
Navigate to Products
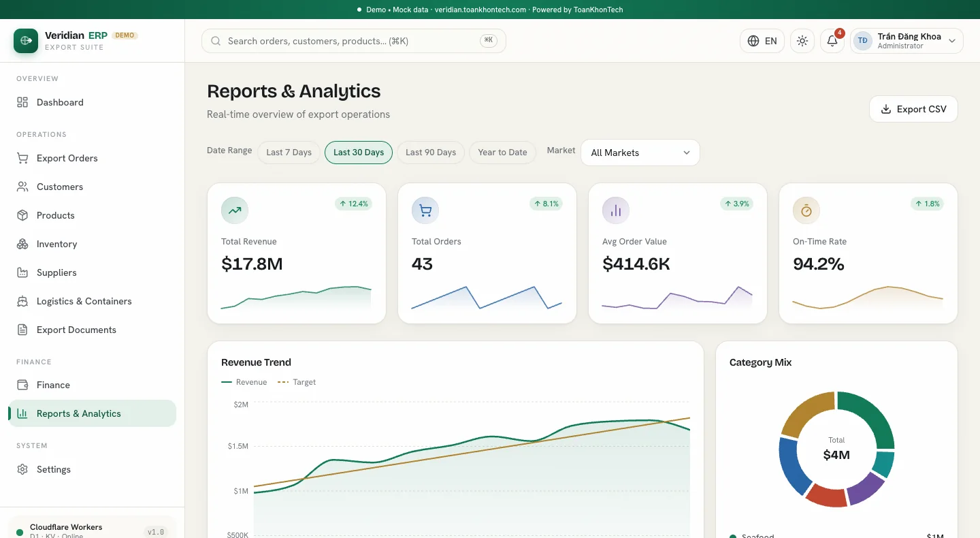(x=92, y=215)
